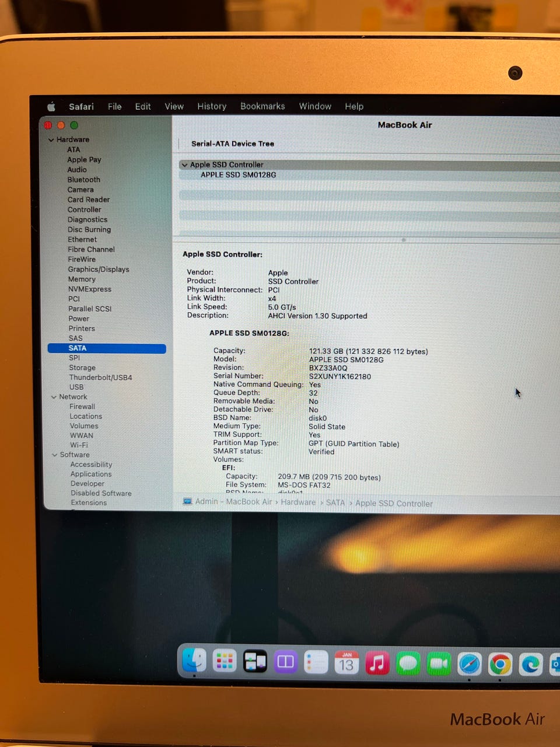Select Memory in the sidebar
The image size is (560, 747).
click(x=82, y=280)
